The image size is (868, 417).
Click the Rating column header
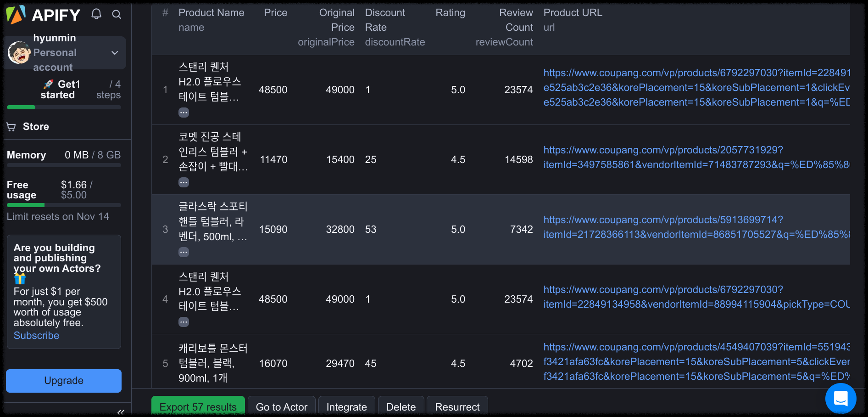tap(450, 13)
